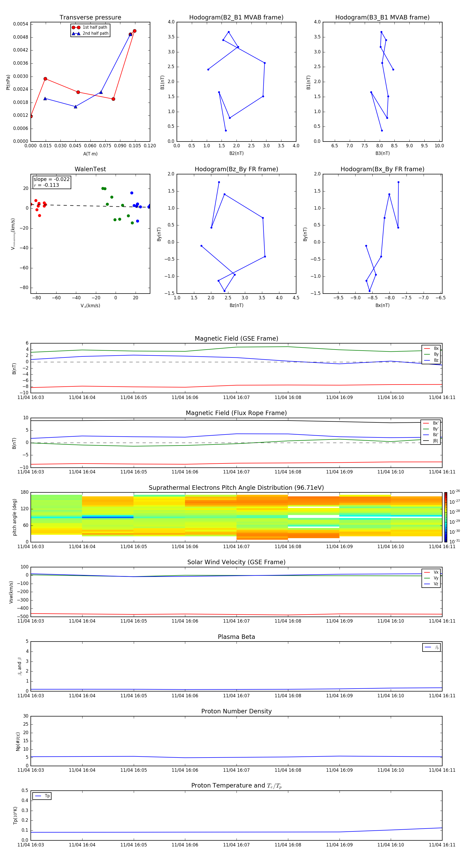Viewport: 473px width, 868px height.
Task: Click the "Bz(nT)" x-axis label
Action: coord(236,305)
